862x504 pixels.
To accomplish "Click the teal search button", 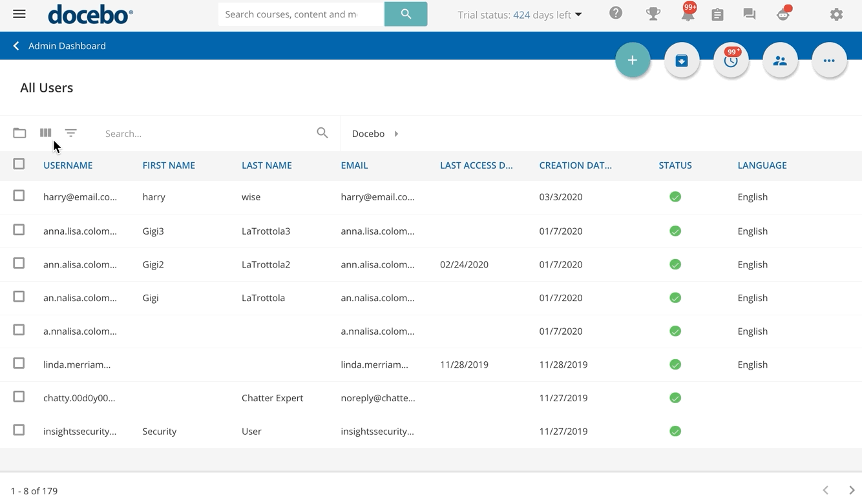I will coord(406,14).
